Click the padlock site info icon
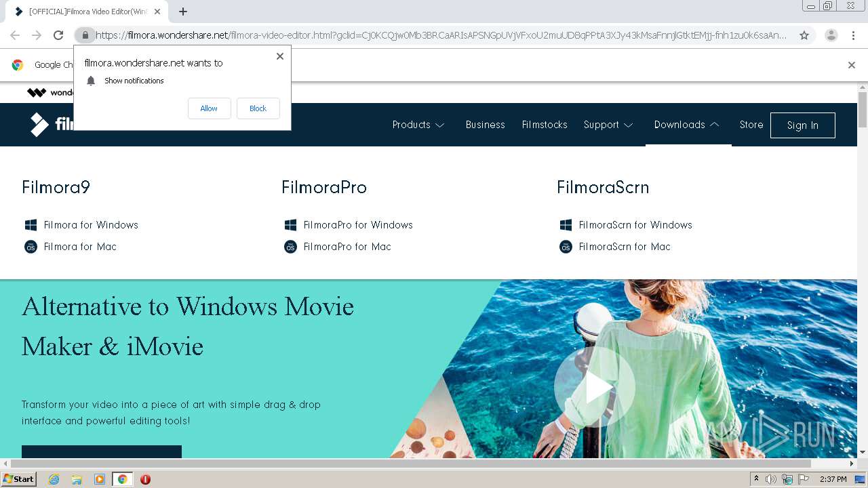The image size is (868, 488). click(x=85, y=35)
